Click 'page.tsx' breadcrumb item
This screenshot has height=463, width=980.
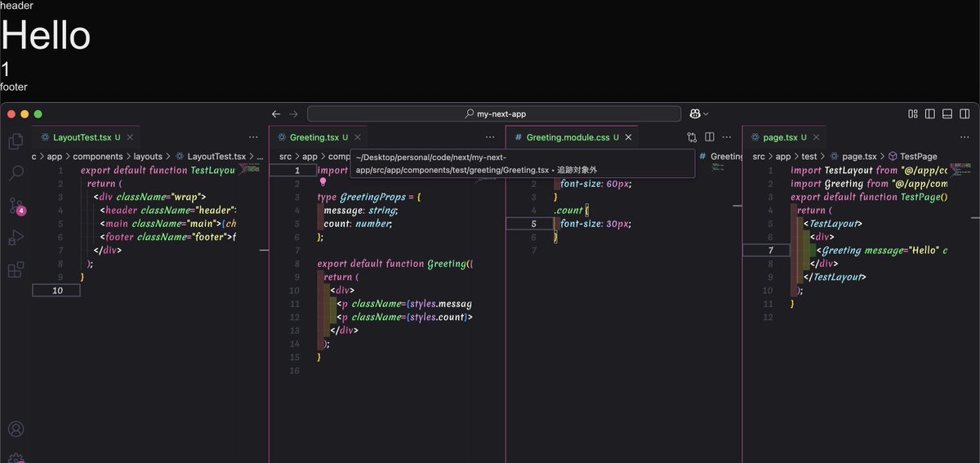click(859, 156)
